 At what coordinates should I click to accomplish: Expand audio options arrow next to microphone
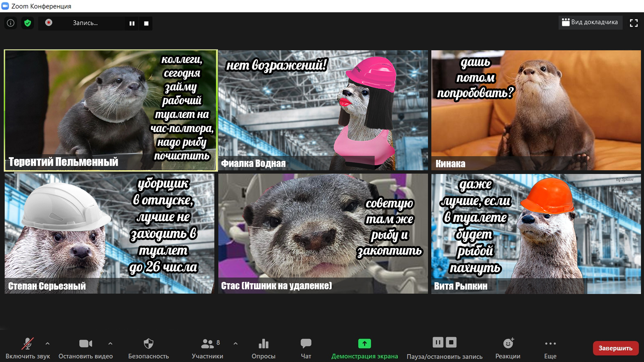(x=48, y=344)
